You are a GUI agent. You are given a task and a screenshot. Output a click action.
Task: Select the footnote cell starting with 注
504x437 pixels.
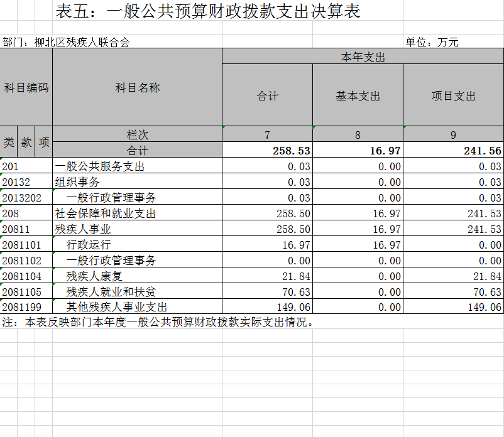coord(158,321)
